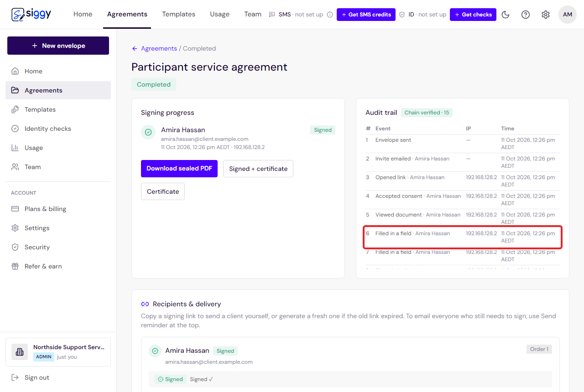584x392 pixels.
Task: Click Get SMS credits button
Action: click(x=366, y=15)
